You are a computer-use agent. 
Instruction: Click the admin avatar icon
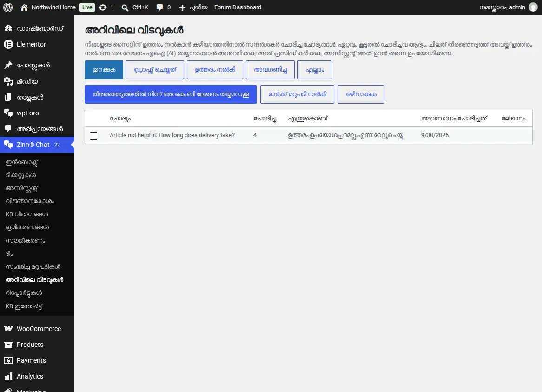click(x=533, y=7)
